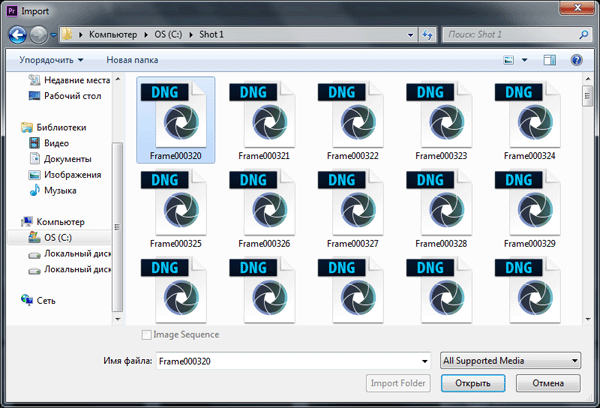Image resolution: width=600 pixels, height=408 pixels.
Task: Expand the arrow after Компьютер in breadcrumb
Action: (146, 35)
